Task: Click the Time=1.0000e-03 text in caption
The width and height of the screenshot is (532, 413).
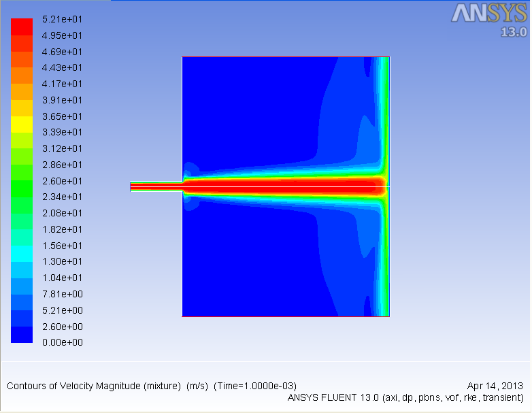Action: pyautogui.click(x=254, y=386)
